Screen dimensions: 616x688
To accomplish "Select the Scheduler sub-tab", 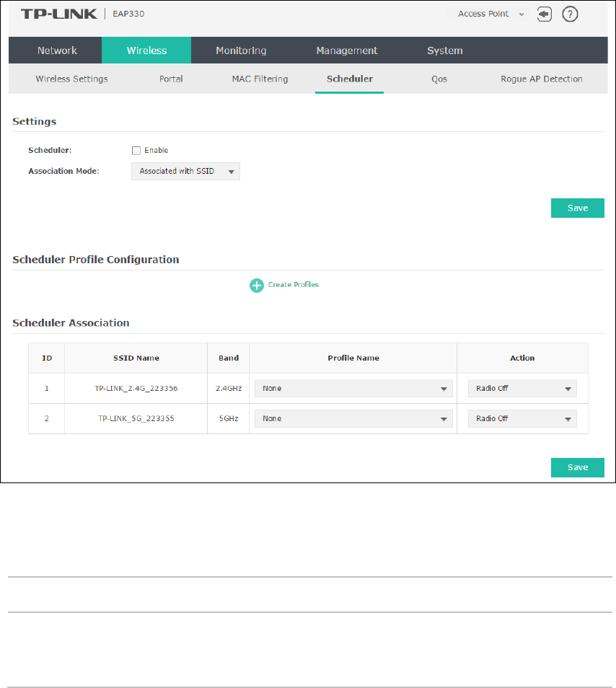I will (350, 79).
